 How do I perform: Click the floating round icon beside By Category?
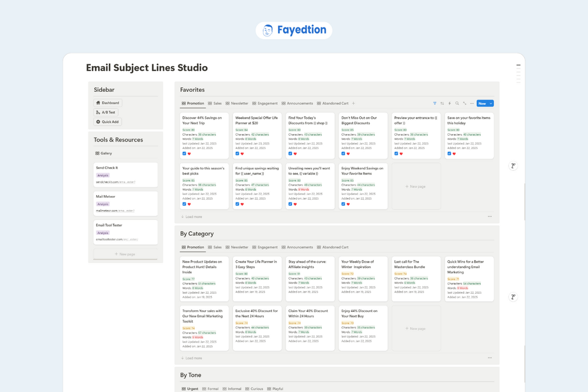click(513, 297)
